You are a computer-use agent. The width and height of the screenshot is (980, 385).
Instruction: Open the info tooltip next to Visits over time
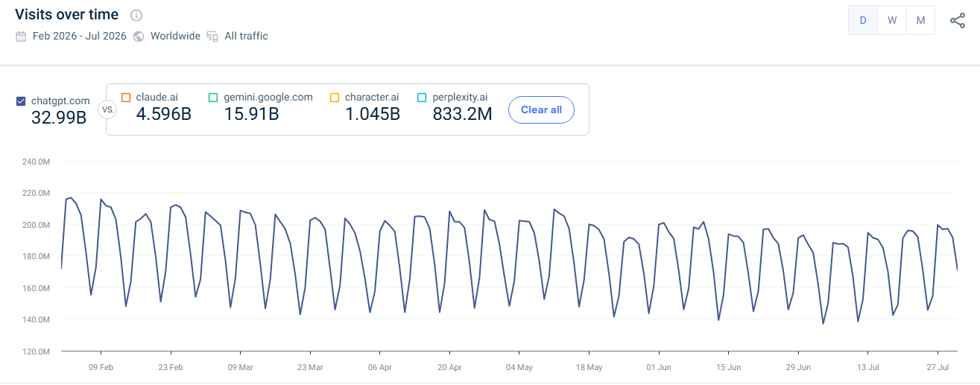pyautogui.click(x=136, y=15)
